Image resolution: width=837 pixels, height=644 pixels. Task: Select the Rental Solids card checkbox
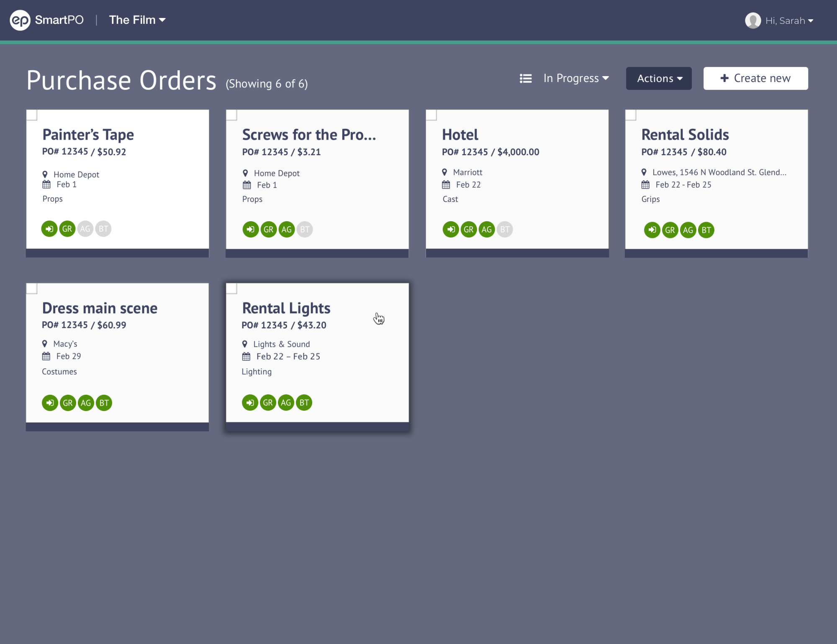pos(631,115)
